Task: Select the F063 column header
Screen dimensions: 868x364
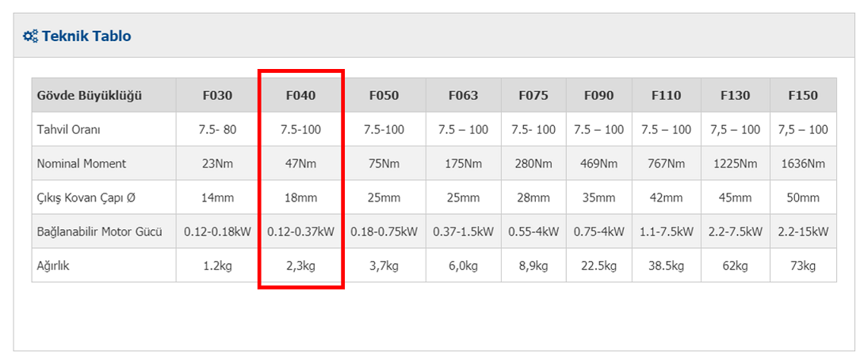Action: click(x=464, y=95)
